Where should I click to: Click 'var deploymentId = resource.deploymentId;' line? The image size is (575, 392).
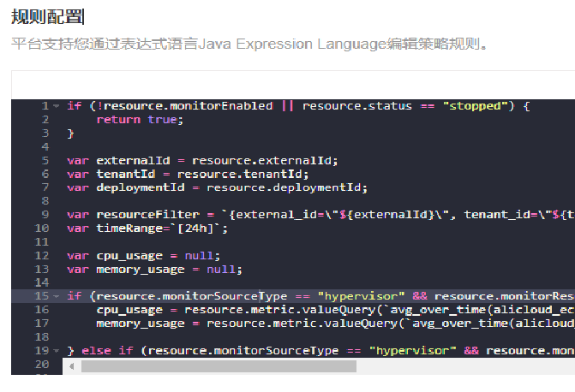click(217, 187)
